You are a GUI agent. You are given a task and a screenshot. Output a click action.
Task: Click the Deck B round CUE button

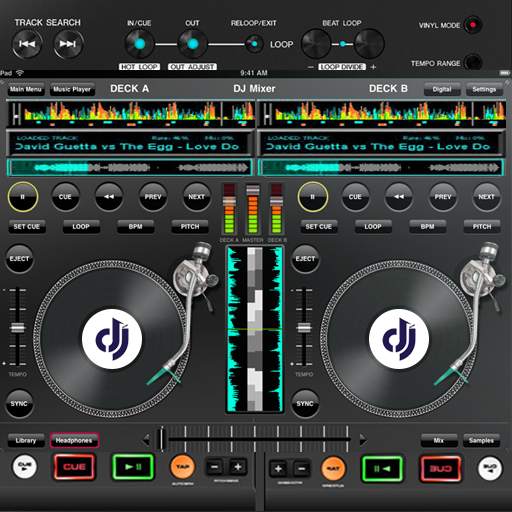pyautogui.click(x=355, y=197)
